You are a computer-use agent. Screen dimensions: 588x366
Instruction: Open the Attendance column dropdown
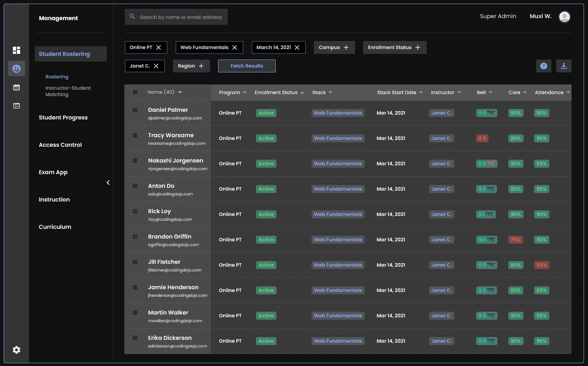point(568,93)
